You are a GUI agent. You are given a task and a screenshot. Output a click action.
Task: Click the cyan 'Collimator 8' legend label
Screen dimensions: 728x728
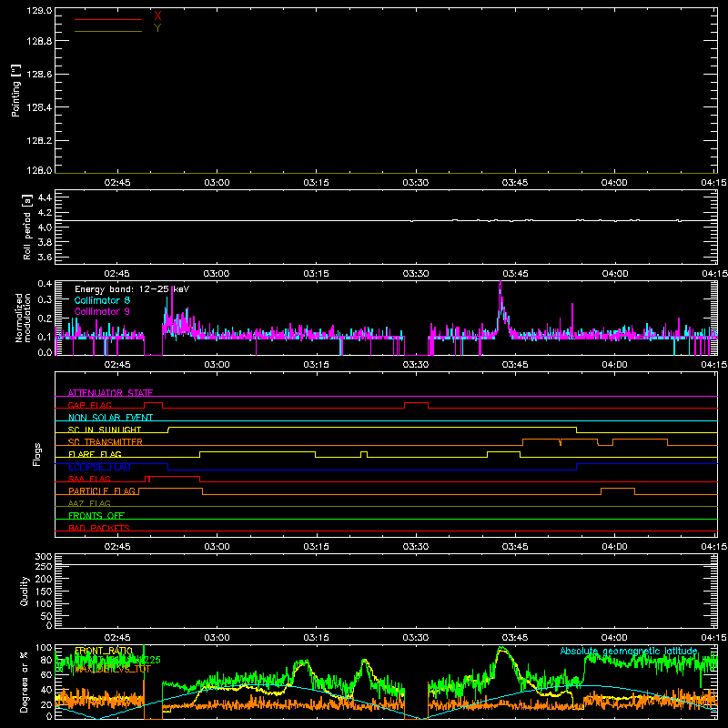coord(102,300)
